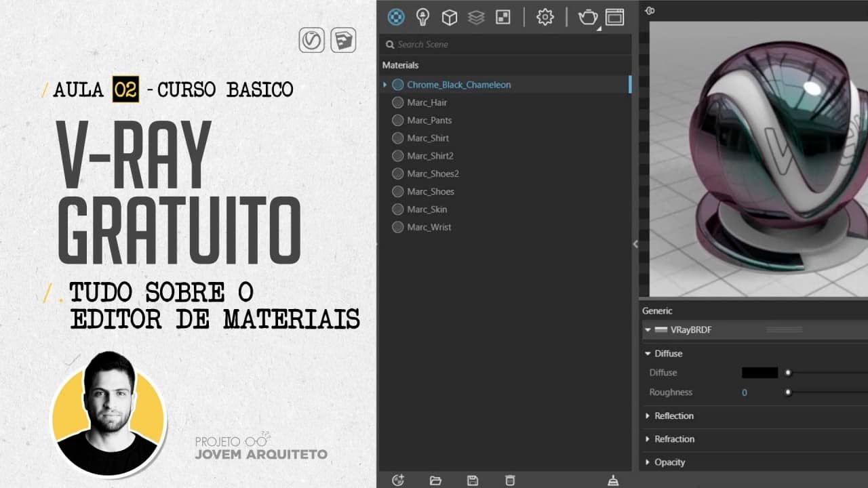This screenshot has width=868, height=488.
Task: Click the Generic label heading
Action: tap(658, 311)
